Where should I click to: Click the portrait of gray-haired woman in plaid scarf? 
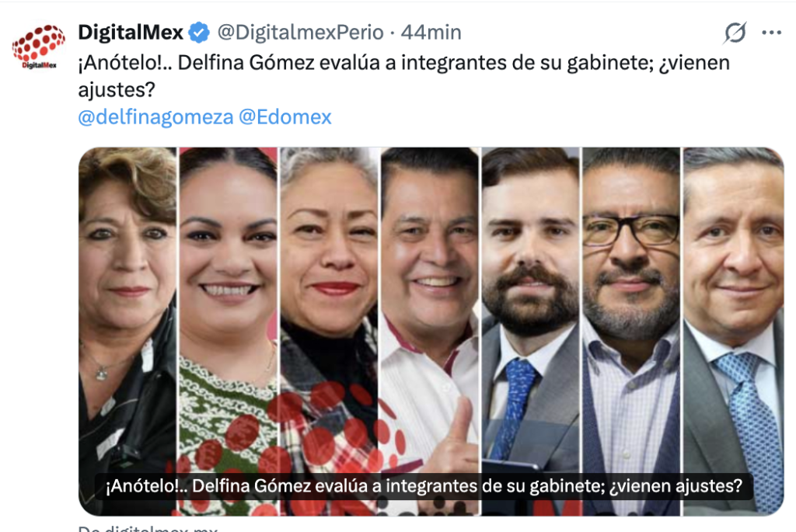pyautogui.click(x=330, y=331)
